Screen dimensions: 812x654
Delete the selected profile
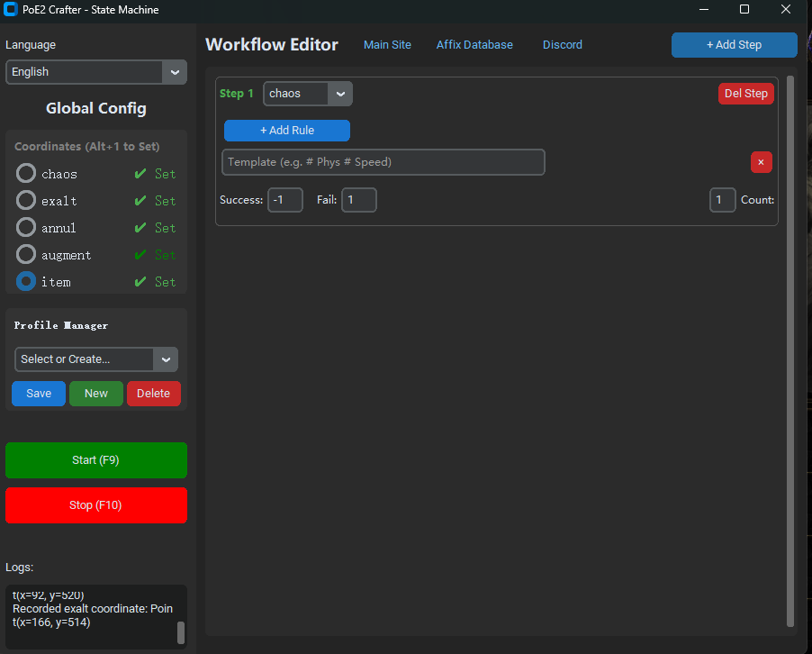pyautogui.click(x=153, y=394)
